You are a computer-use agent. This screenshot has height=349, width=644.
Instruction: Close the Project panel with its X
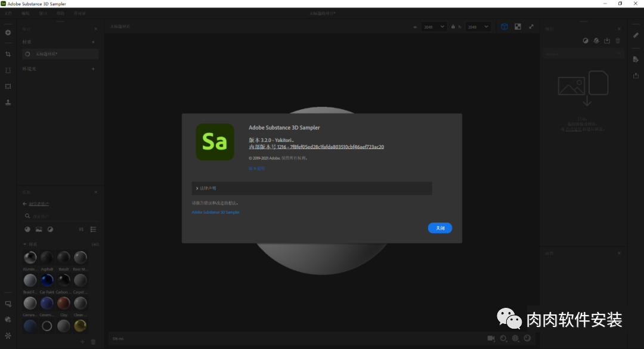tap(95, 29)
